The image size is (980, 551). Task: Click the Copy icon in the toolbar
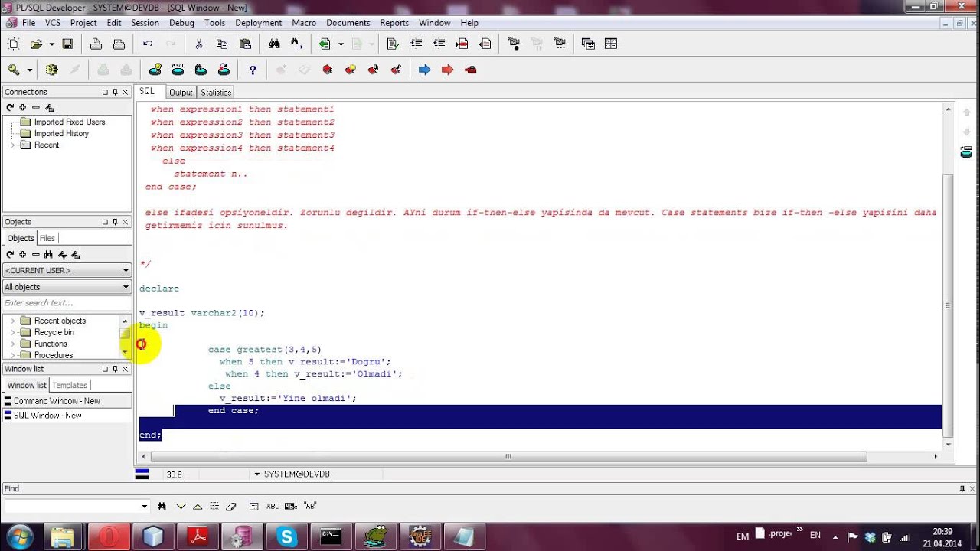coord(222,44)
